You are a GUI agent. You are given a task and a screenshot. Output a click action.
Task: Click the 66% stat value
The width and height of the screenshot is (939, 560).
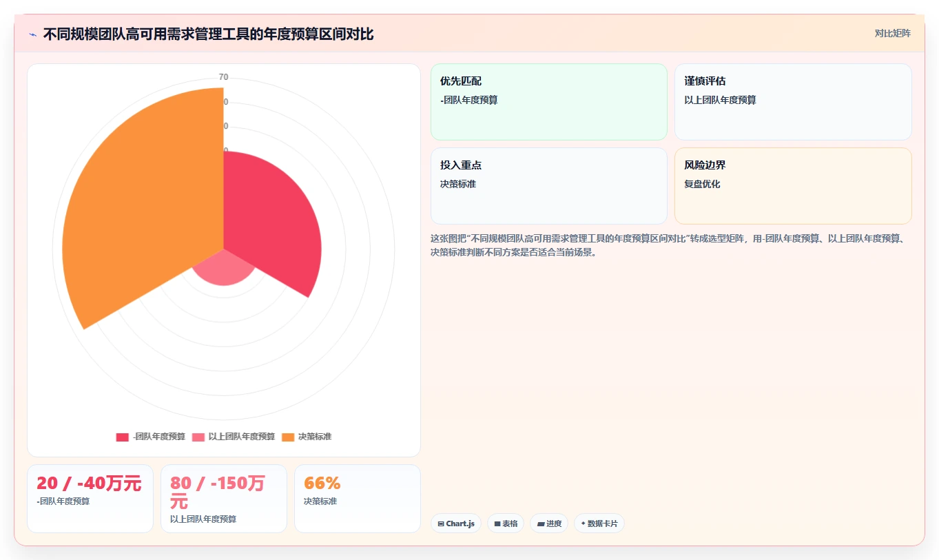pyautogui.click(x=322, y=484)
